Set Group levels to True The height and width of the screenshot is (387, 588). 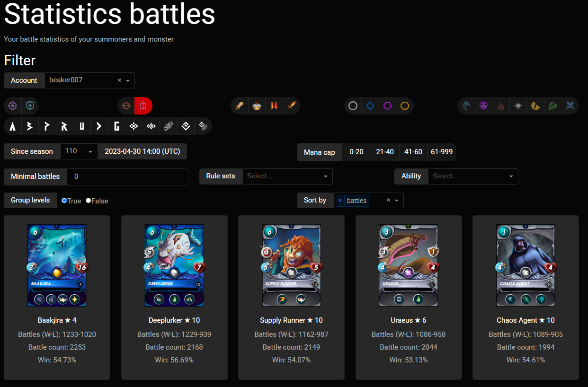click(64, 201)
